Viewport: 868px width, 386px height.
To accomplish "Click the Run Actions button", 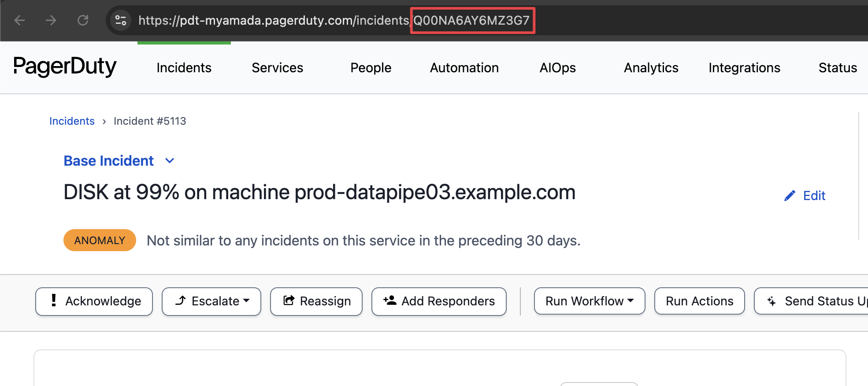I will coord(700,301).
